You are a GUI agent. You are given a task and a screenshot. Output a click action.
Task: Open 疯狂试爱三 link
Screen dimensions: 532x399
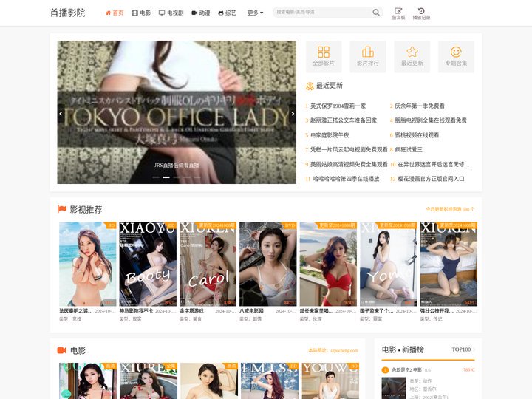tap(409, 149)
